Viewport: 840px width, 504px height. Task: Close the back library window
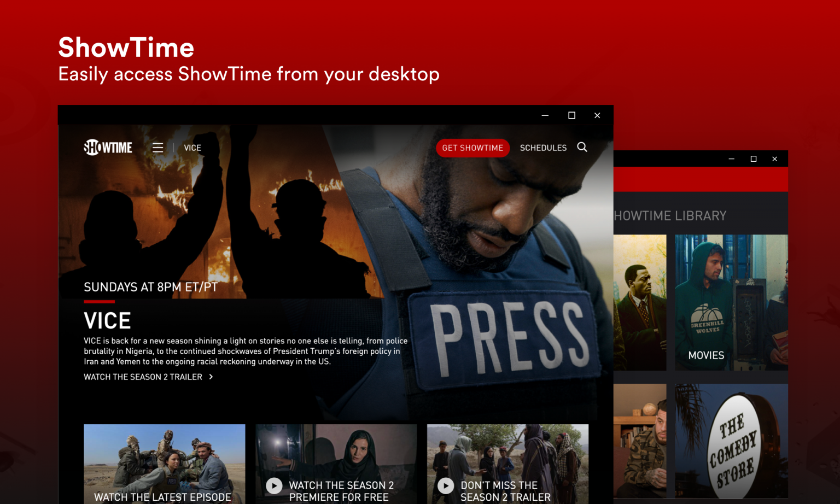(774, 159)
